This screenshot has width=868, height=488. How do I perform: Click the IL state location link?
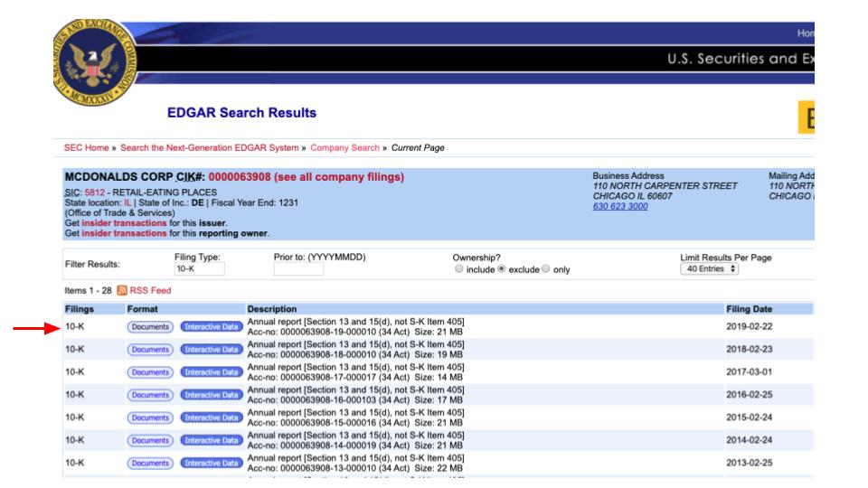tap(127, 203)
